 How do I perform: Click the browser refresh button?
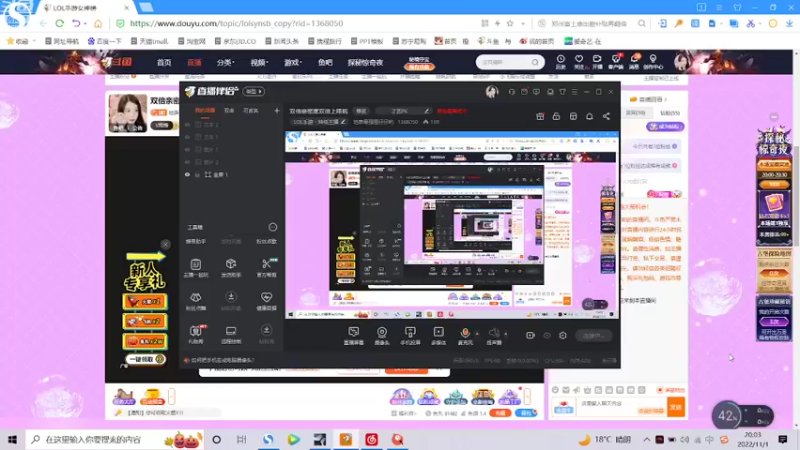point(60,23)
